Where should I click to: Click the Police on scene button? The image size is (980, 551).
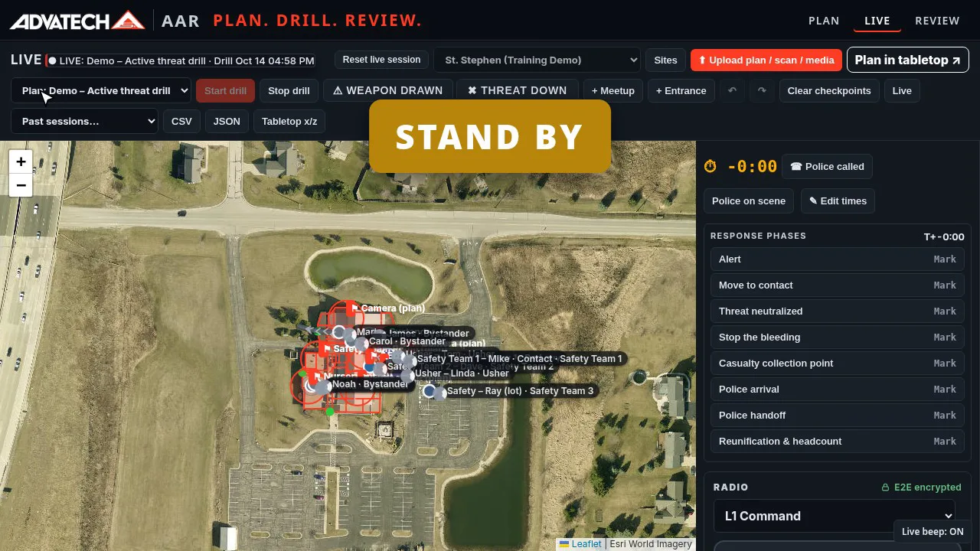(x=749, y=201)
